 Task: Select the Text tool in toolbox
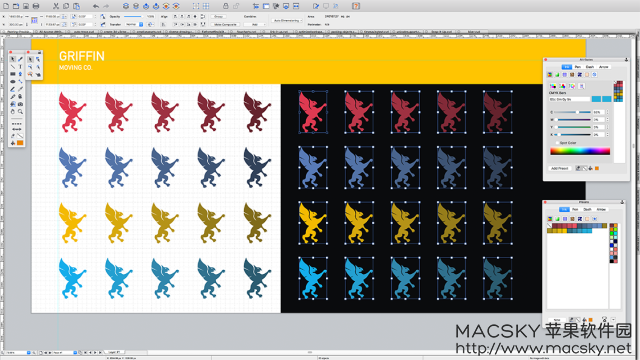20,67
